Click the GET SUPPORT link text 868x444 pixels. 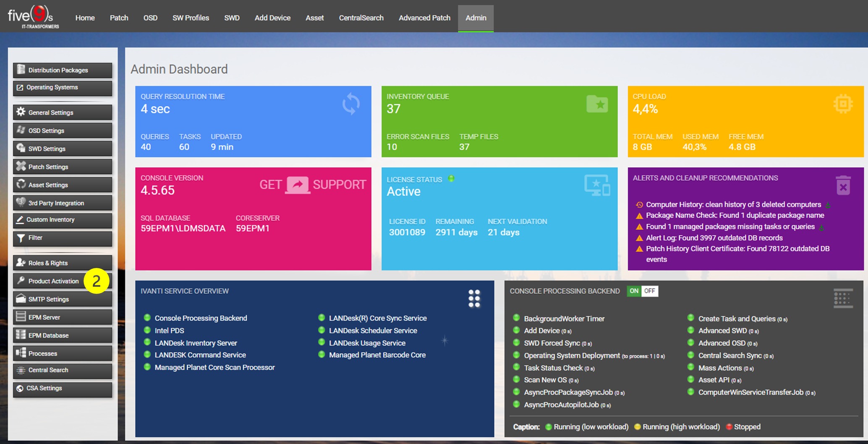pyautogui.click(x=313, y=184)
